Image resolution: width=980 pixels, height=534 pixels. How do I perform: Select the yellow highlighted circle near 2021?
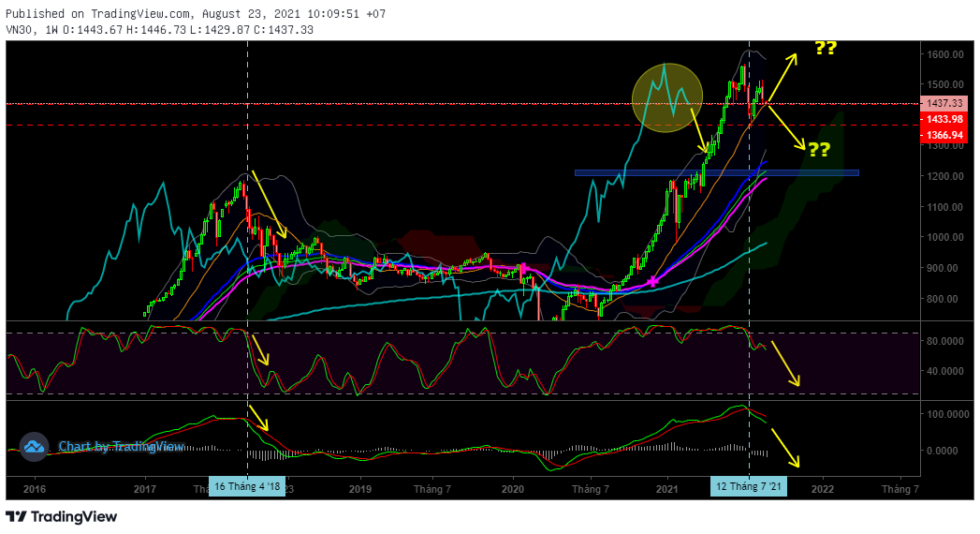click(666, 97)
